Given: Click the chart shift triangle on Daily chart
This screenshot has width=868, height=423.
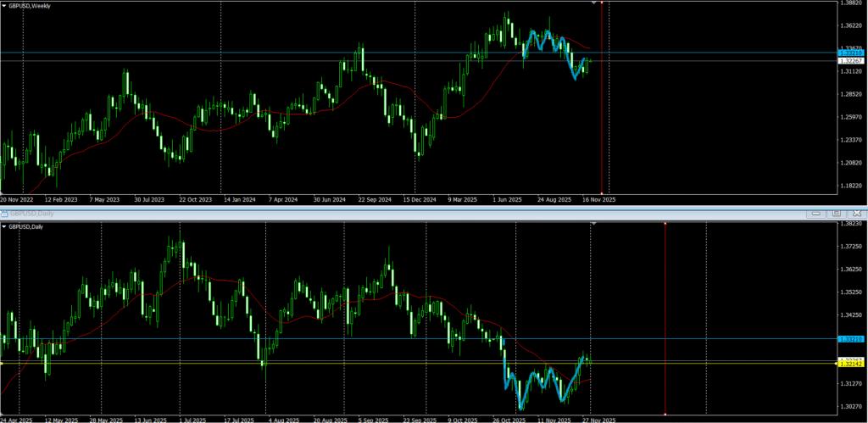Looking at the screenshot, I should click(x=593, y=224).
